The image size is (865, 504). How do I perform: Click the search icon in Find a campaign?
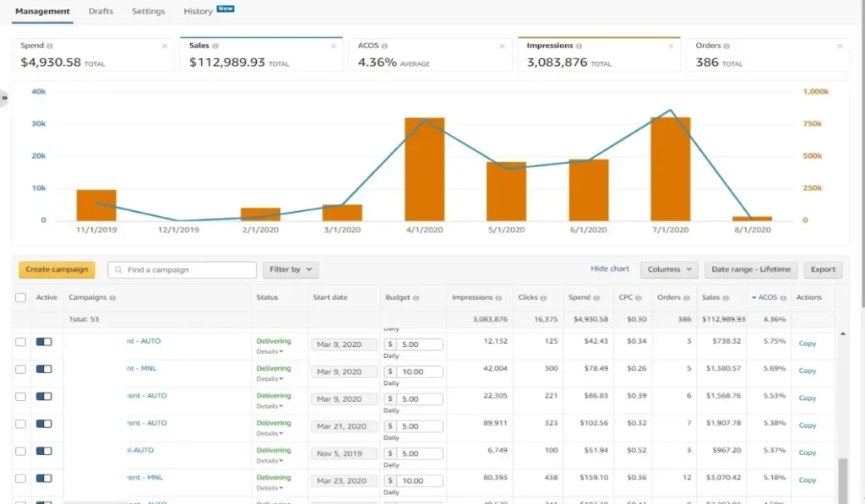[x=118, y=270]
